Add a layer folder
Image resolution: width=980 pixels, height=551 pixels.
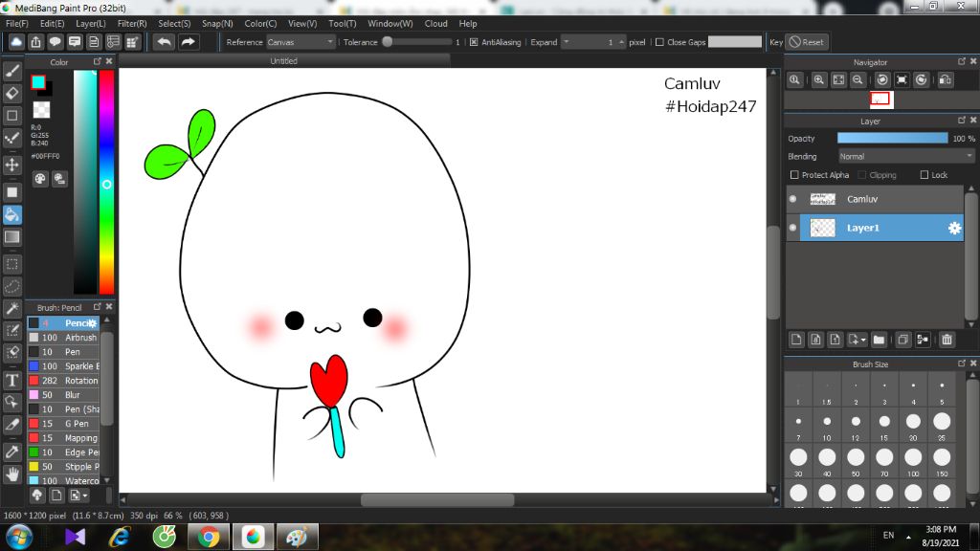879,340
